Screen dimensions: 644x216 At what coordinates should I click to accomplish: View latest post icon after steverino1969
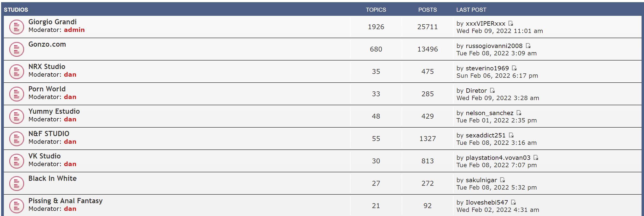[514, 68]
